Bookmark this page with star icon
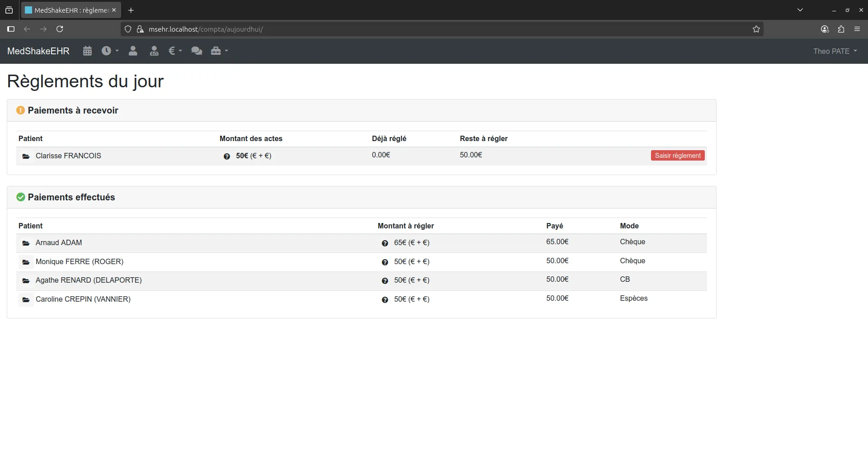This screenshot has height=474, width=868. click(756, 29)
